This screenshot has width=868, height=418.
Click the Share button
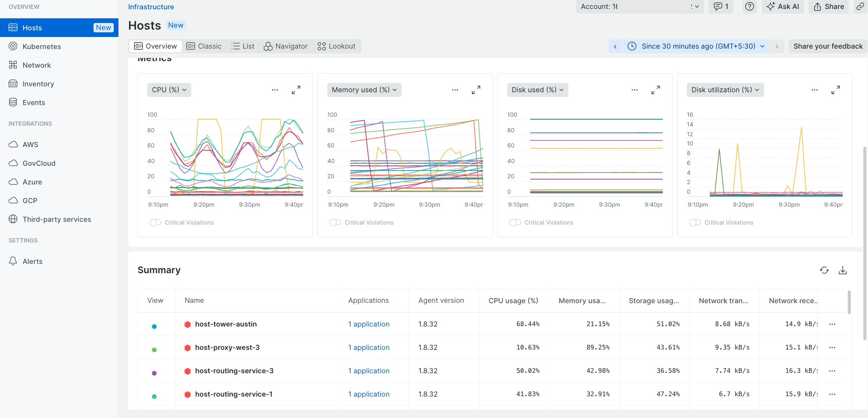[x=829, y=7]
